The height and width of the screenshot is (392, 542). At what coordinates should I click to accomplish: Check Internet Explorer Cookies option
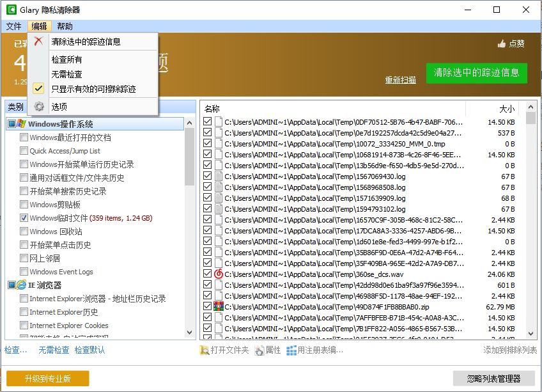24,325
